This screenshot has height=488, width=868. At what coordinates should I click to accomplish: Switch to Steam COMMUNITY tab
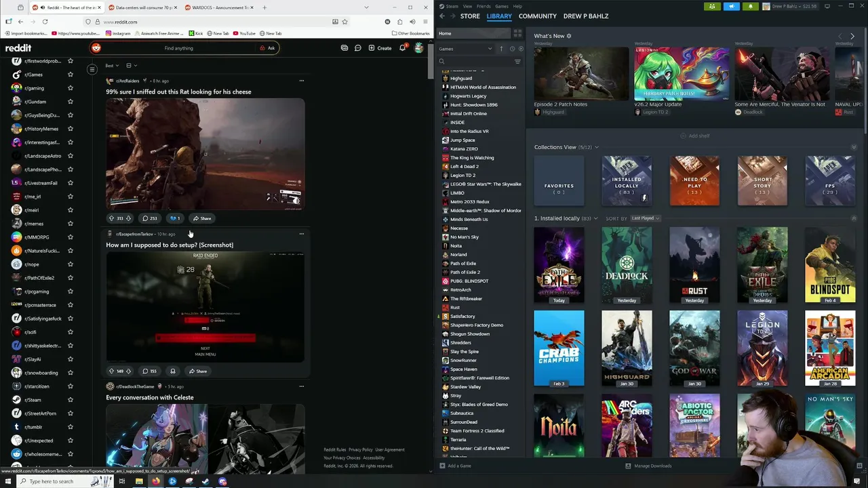[537, 16]
